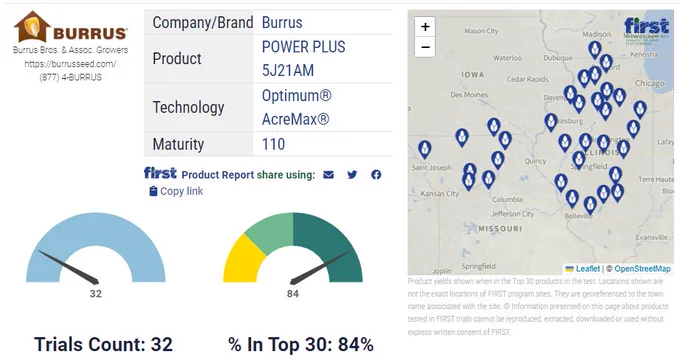Zoom out the map with minus button
The width and height of the screenshot is (680, 360).
coord(425,47)
